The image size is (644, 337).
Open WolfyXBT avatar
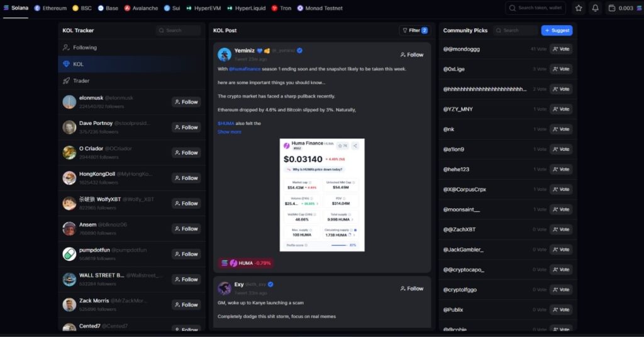pos(69,204)
